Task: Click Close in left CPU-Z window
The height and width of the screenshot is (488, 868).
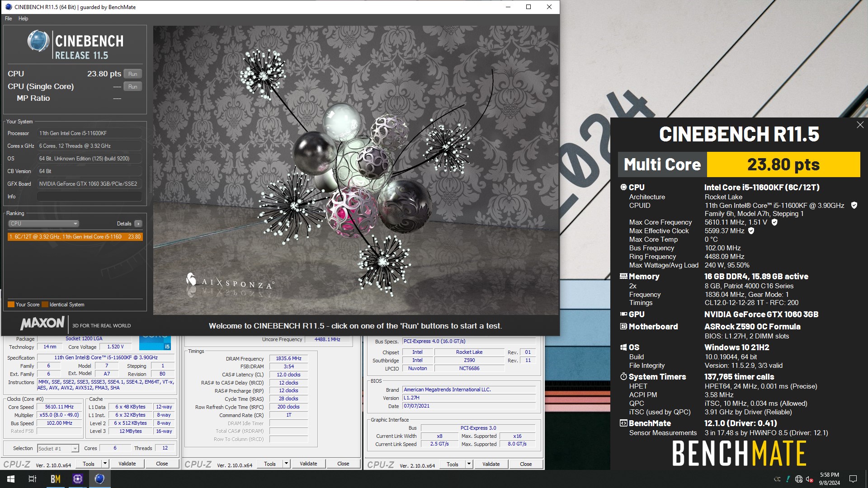Action: click(x=162, y=464)
